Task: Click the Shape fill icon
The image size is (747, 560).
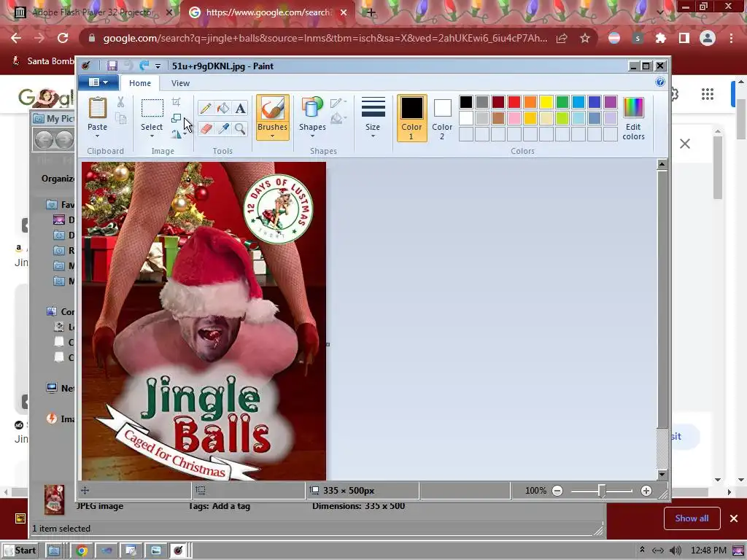Action: coord(337,118)
